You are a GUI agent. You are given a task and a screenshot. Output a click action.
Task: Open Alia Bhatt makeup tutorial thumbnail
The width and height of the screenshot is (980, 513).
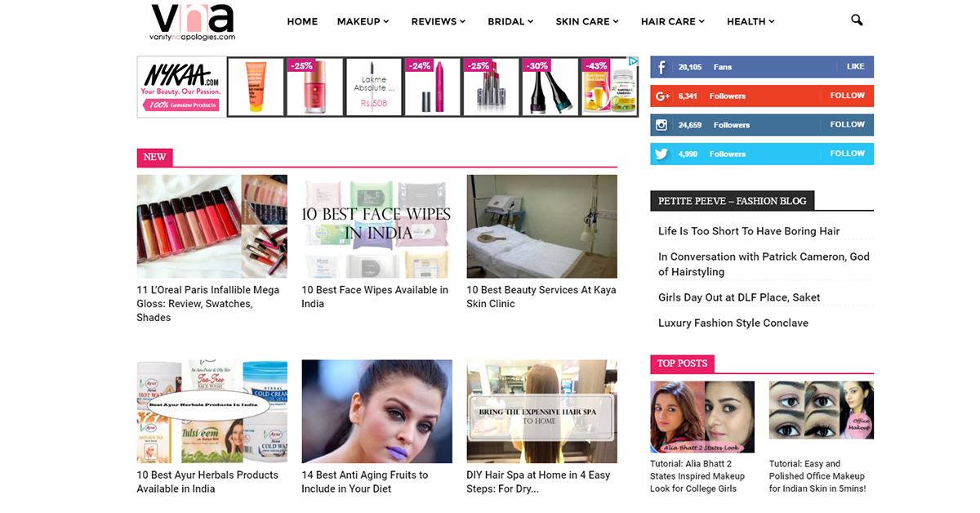702,417
